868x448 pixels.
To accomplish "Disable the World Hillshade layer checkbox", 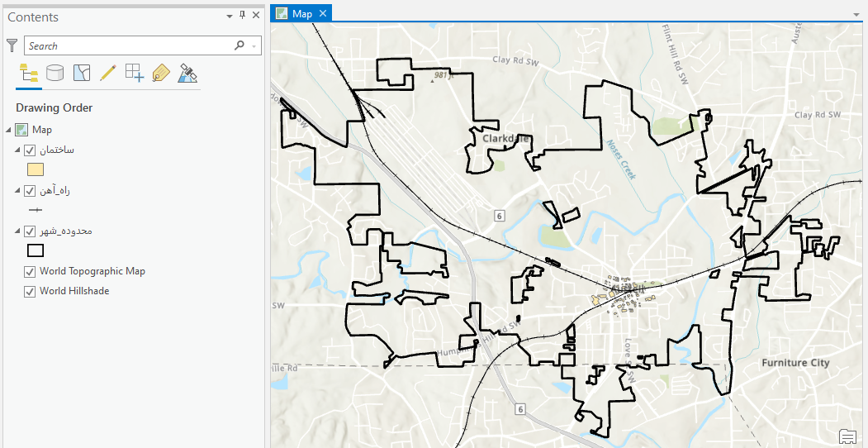I will [x=31, y=291].
